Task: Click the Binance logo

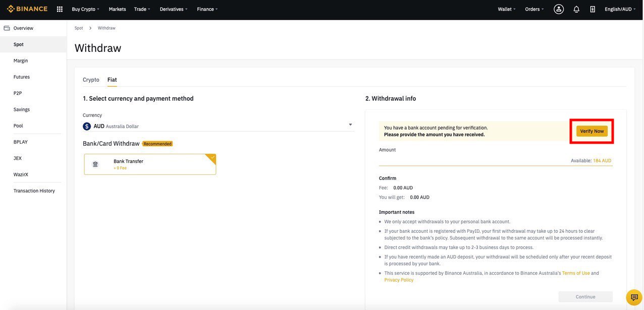Action: pos(27,9)
